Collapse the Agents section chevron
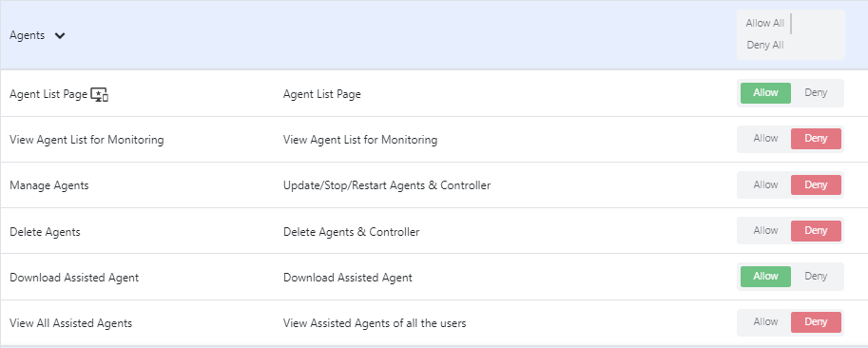This screenshot has height=348, width=868. click(x=60, y=36)
